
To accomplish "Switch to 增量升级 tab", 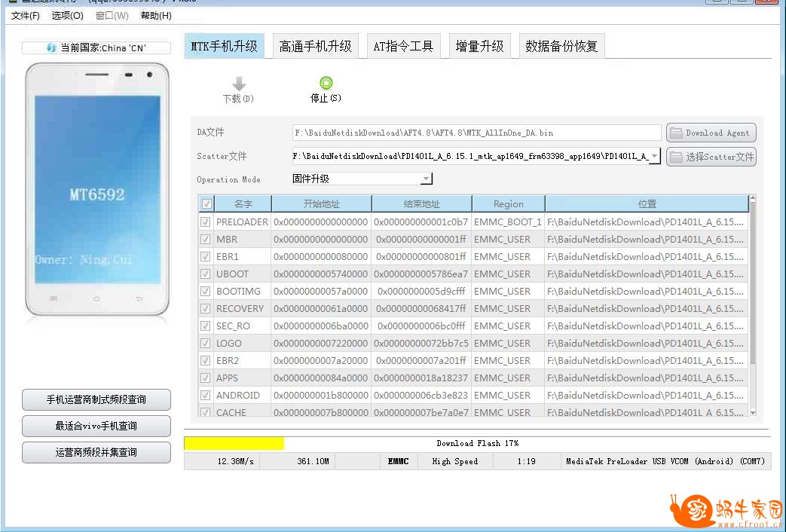I will tap(480, 47).
